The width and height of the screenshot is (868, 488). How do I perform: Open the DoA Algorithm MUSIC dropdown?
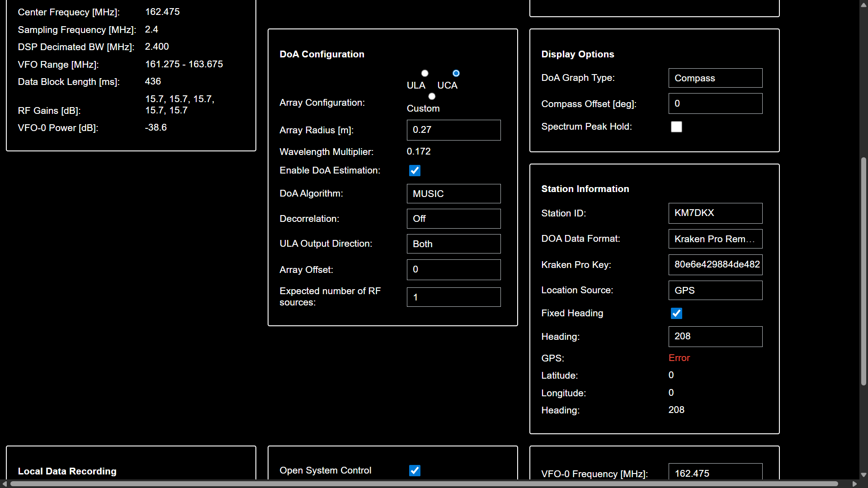point(453,194)
